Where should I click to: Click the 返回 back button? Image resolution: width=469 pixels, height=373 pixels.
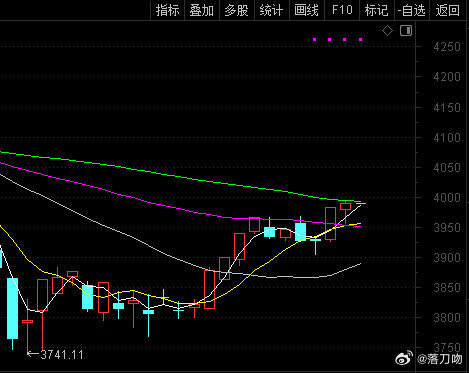[x=448, y=10]
